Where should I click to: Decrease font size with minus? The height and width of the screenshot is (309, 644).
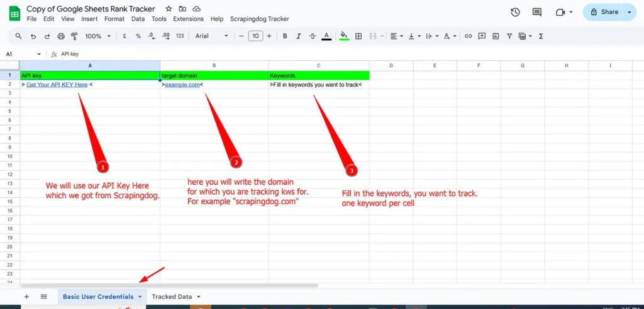point(241,36)
